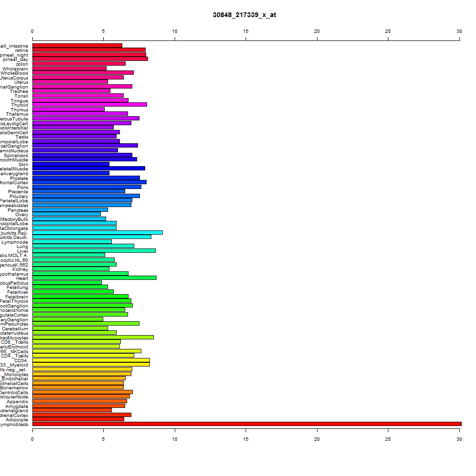This screenshot has height=476, width=476.
Task: Select the magenta Thyroid bar
Action: point(89,105)
